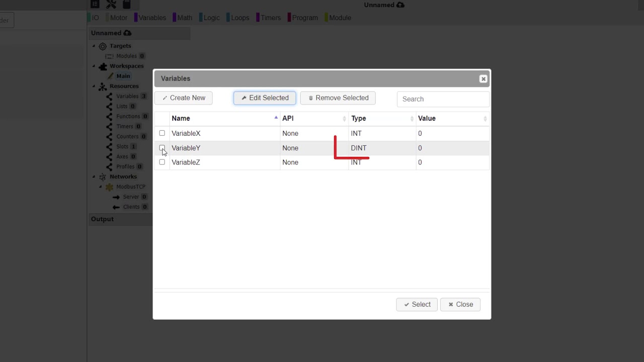Image resolution: width=644 pixels, height=362 pixels.
Task: Click left-arrow icon beside Clients
Action: click(x=116, y=207)
